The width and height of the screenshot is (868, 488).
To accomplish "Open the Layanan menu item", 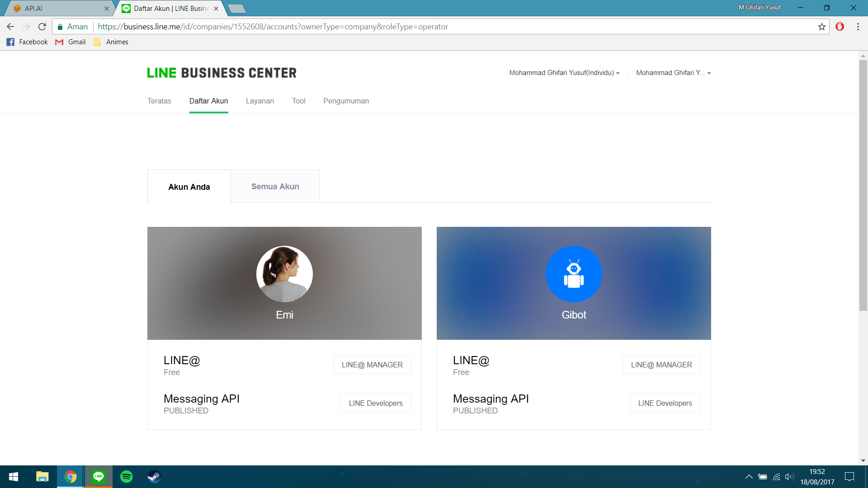I will point(259,101).
